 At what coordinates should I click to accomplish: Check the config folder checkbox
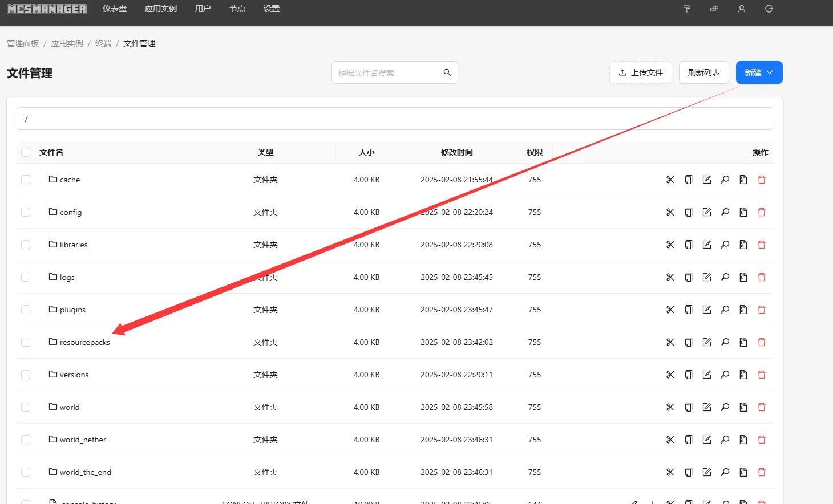pos(26,212)
